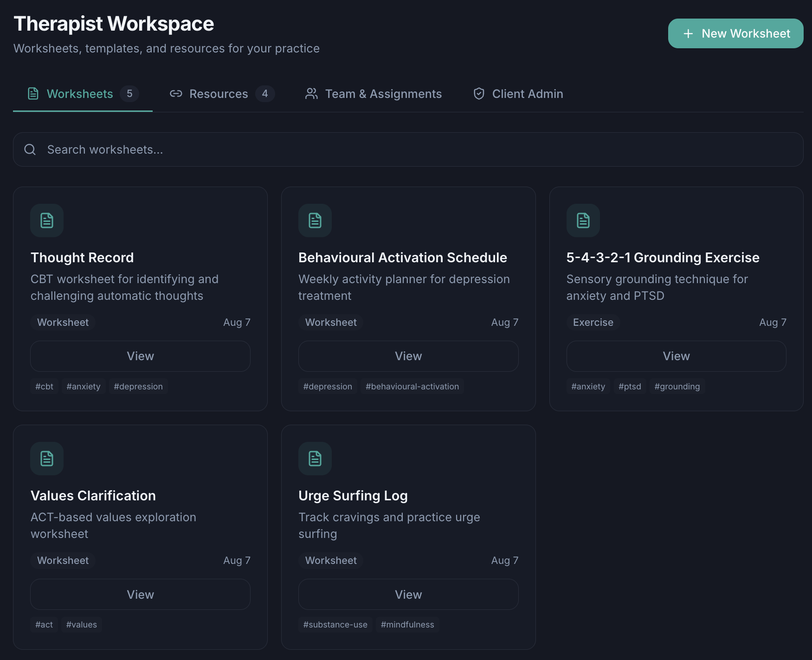The height and width of the screenshot is (660, 812).
Task: Click the #act tag
Action: pyautogui.click(x=44, y=624)
